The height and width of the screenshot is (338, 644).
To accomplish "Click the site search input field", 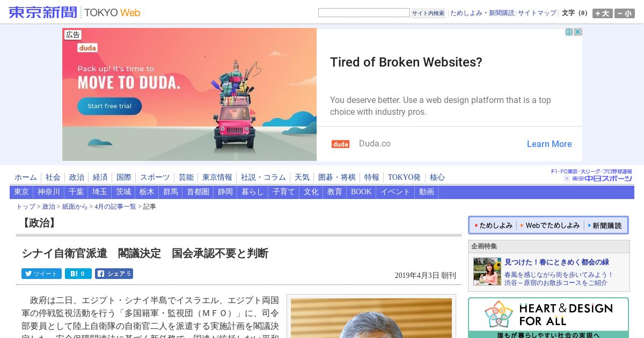I will pos(364,13).
